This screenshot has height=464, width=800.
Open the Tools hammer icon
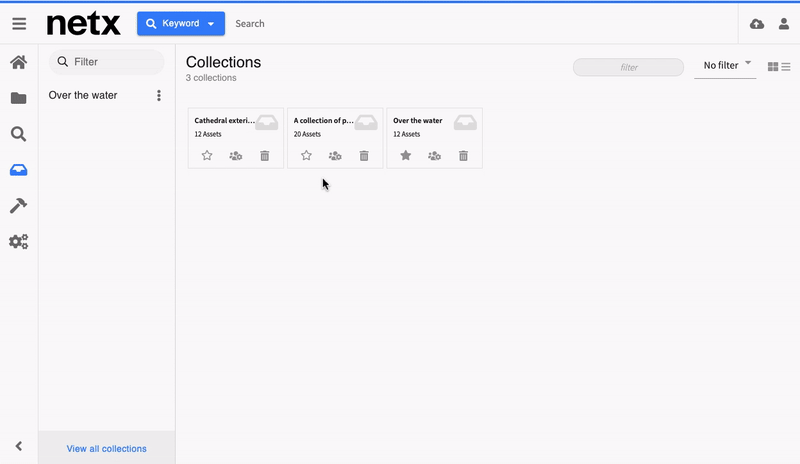point(18,206)
